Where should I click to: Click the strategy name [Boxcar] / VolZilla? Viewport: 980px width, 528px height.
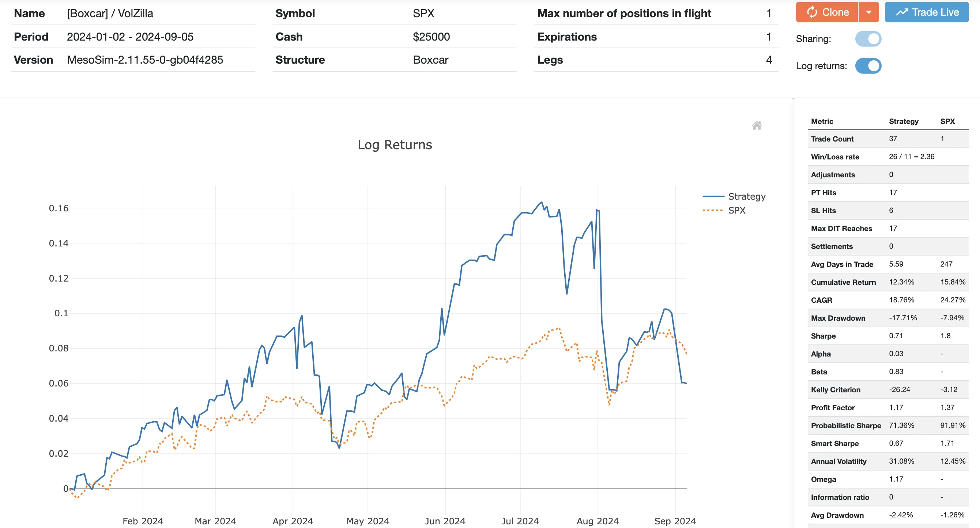coord(109,13)
